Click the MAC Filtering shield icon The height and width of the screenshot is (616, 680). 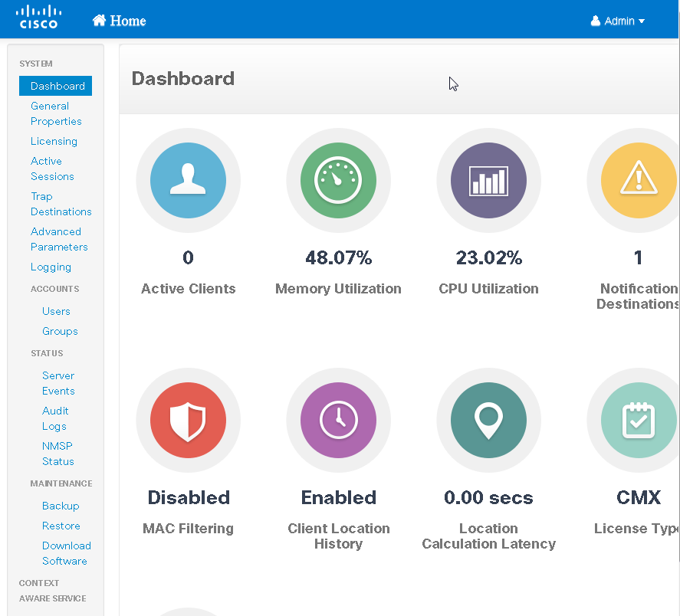pos(188,421)
